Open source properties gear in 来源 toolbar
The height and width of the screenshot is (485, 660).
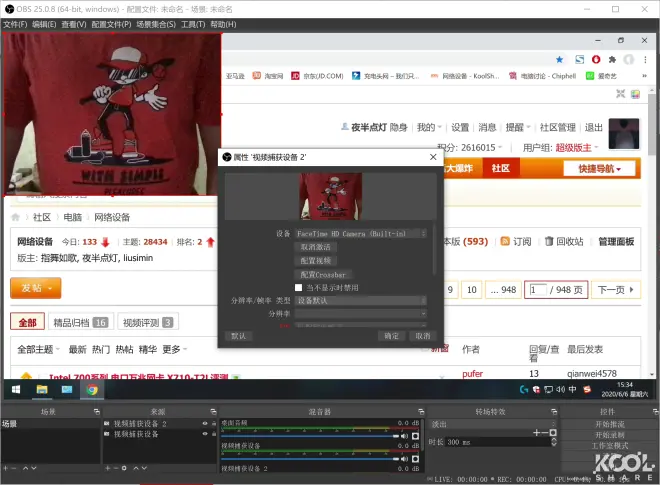coord(124,468)
